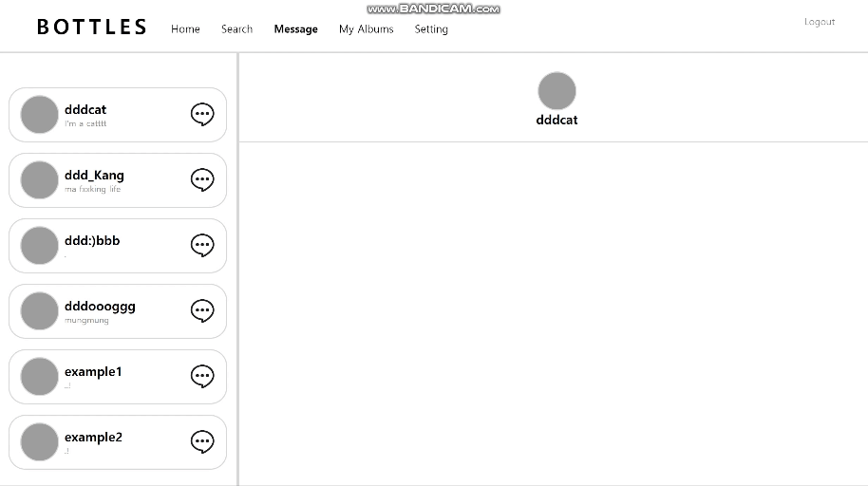
Task: Open chat bubble icon for dddcat
Action: pyautogui.click(x=202, y=115)
